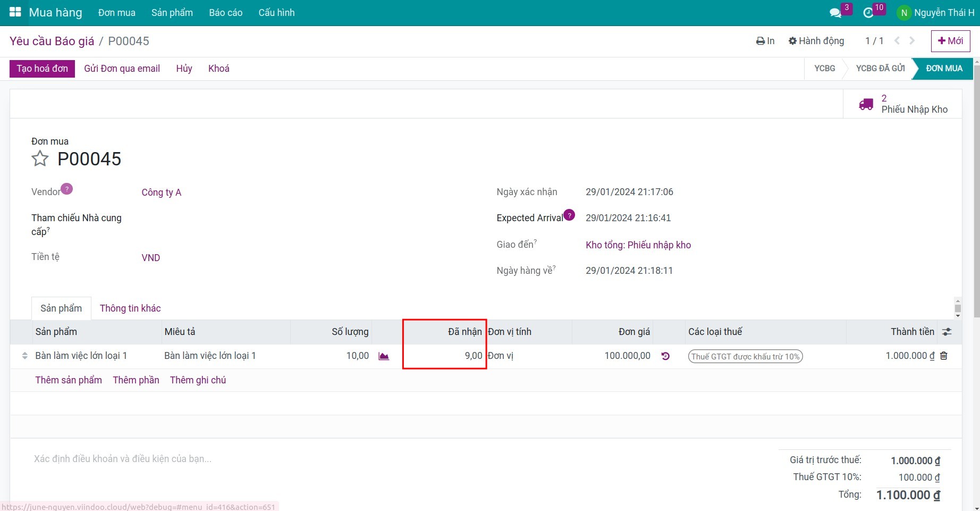Image resolution: width=980 pixels, height=511 pixels.
Task: Open user menu Nguyễn Thái H
Action: coord(937,13)
